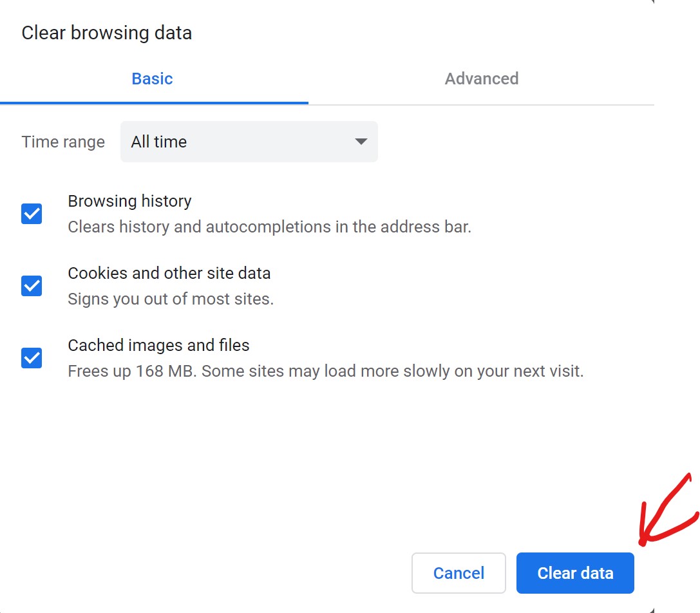Click the "Cookies and other site data" label
This screenshot has height=613, width=700.
pyautogui.click(x=169, y=273)
